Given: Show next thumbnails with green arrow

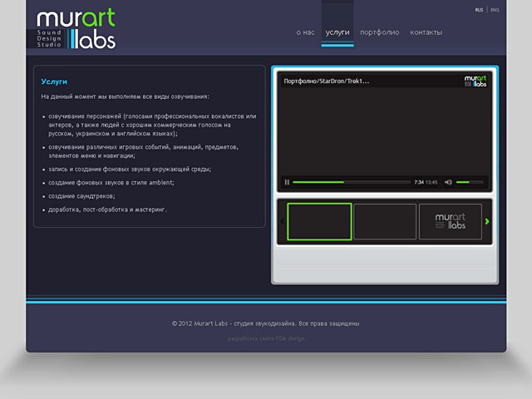Looking at the screenshot, I should 487,222.
